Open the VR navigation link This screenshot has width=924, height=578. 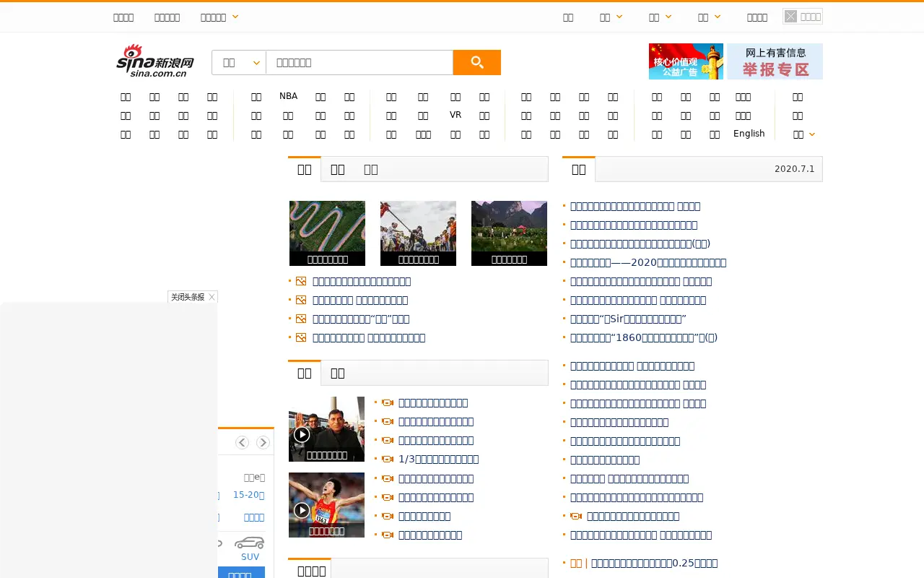456,115
